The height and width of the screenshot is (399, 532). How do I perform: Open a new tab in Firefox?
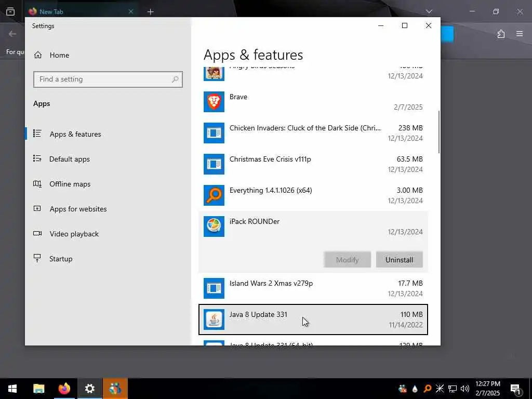[150, 12]
